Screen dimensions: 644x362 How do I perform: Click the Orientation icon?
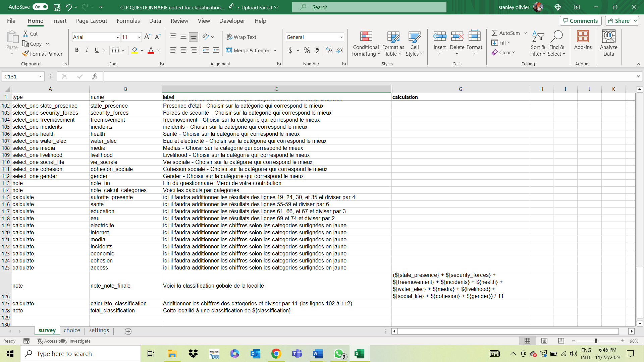point(206,37)
